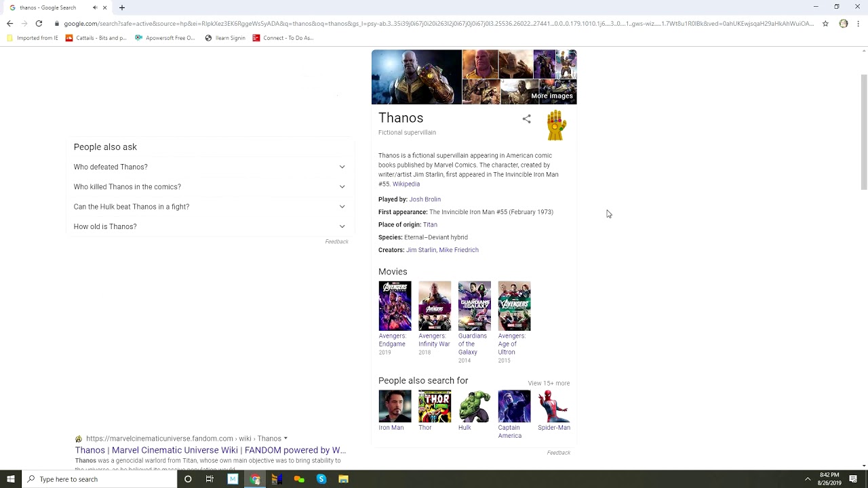Viewport: 868px width, 488px height.
Task: Reload the page with the refresh icon
Action: 39,23
